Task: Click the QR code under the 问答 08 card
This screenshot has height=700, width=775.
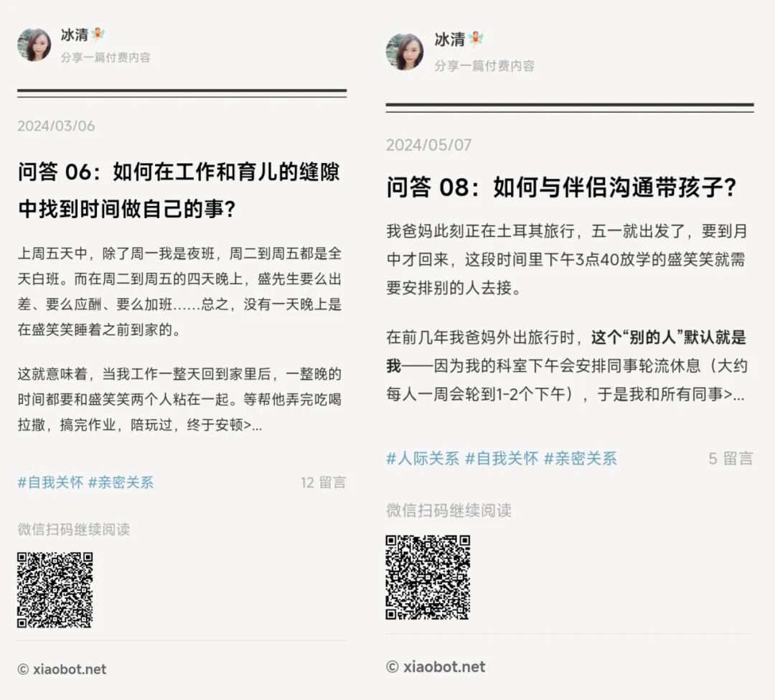Action: click(428, 577)
